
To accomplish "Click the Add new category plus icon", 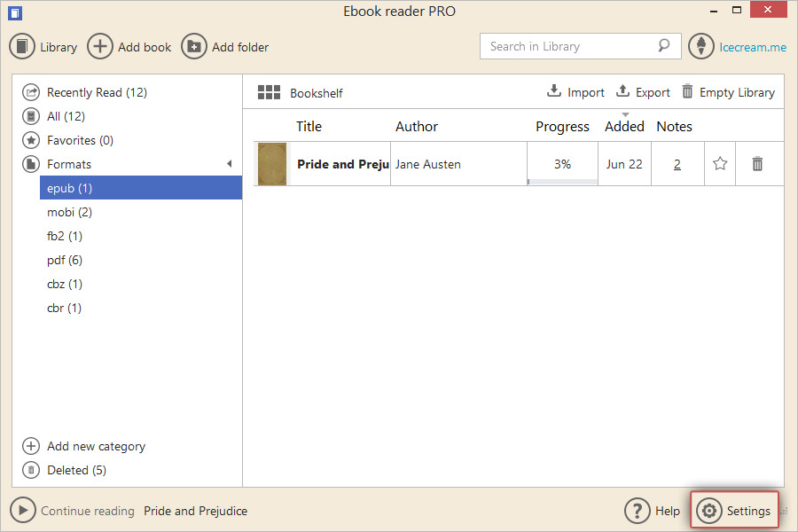I will coord(31,446).
